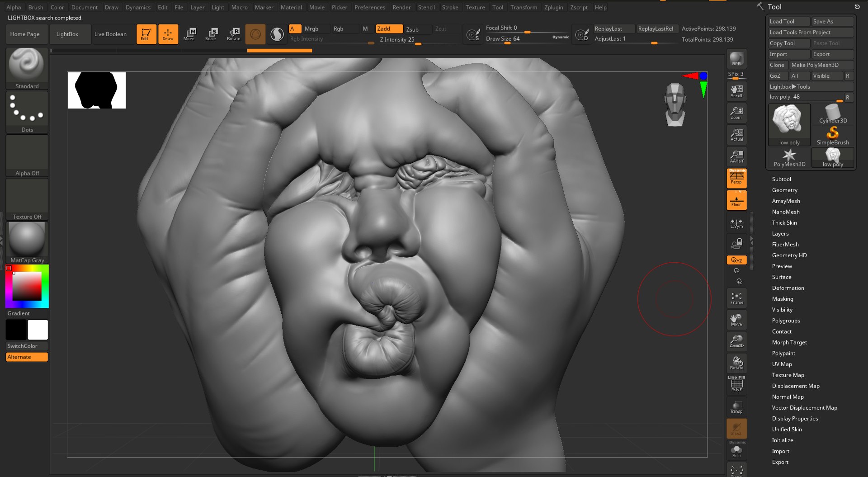Pick a color in the color picker
Screen dimensions: 868x477
tap(27, 286)
